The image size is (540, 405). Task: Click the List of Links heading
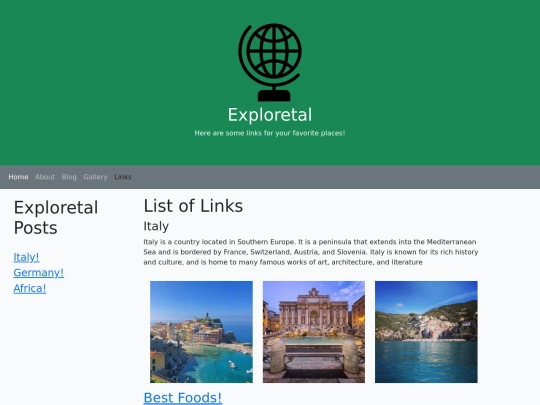(193, 206)
